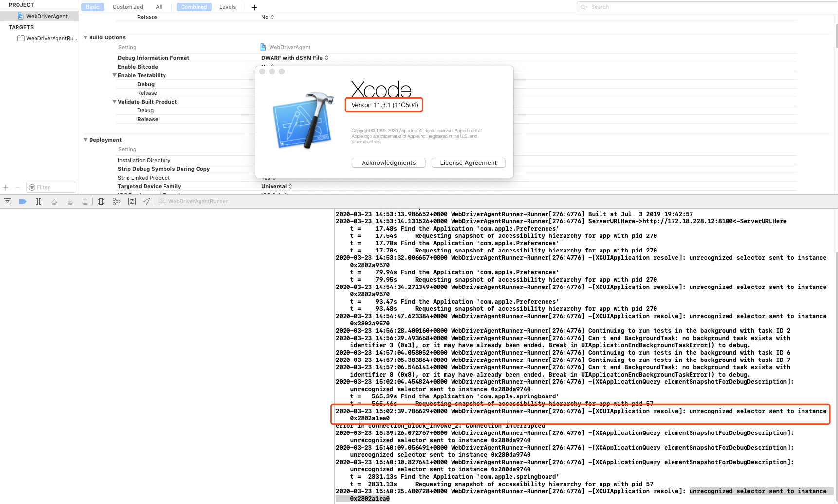
Task: Select WebDriverAgentRunner process in debug bar
Action: click(x=193, y=201)
